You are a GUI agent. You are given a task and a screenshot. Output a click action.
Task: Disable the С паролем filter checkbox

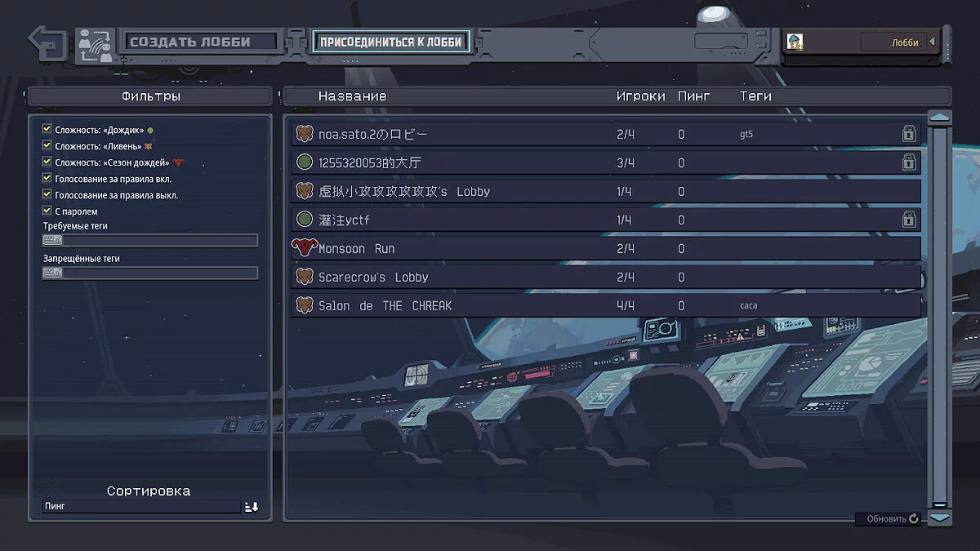(47, 211)
